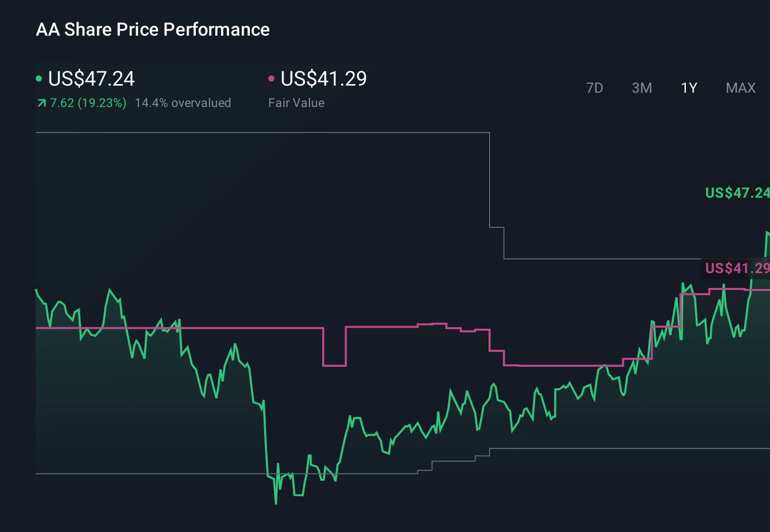Image resolution: width=770 pixels, height=532 pixels.
Task: Switch to the 7D time range
Action: 595,88
